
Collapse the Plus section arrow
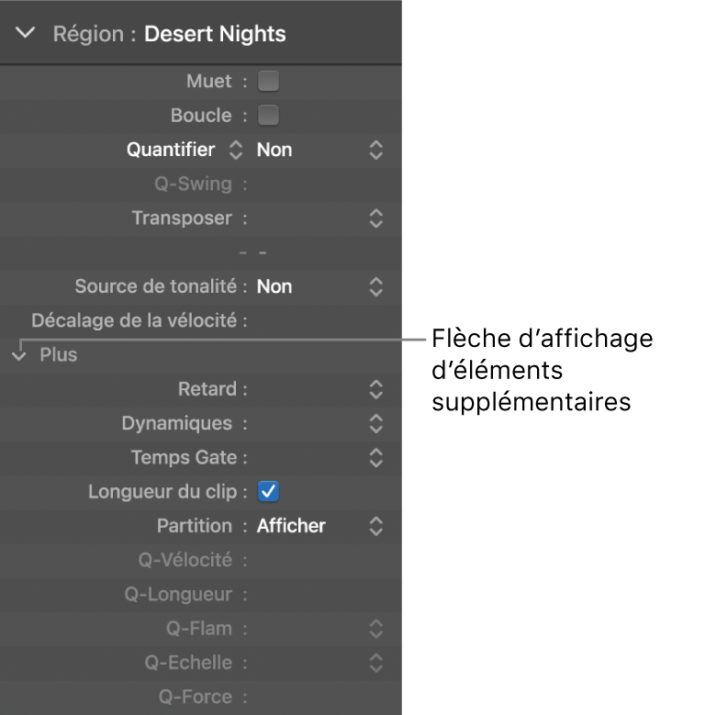click(x=20, y=355)
